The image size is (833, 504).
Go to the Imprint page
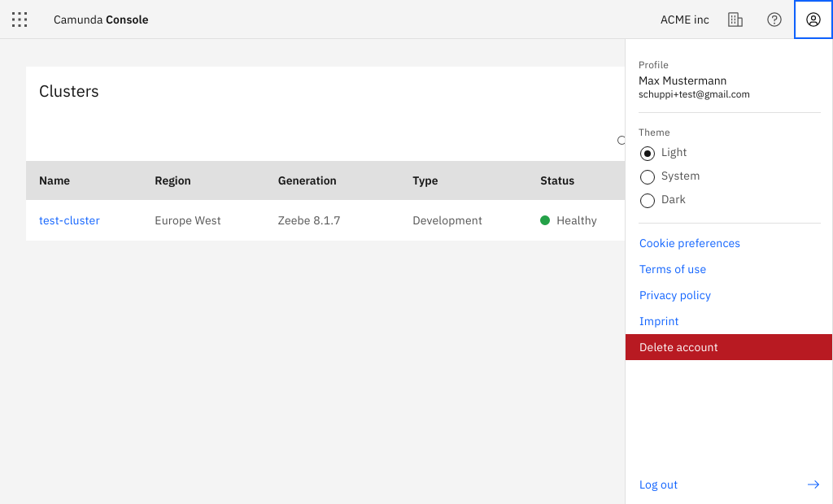658,321
